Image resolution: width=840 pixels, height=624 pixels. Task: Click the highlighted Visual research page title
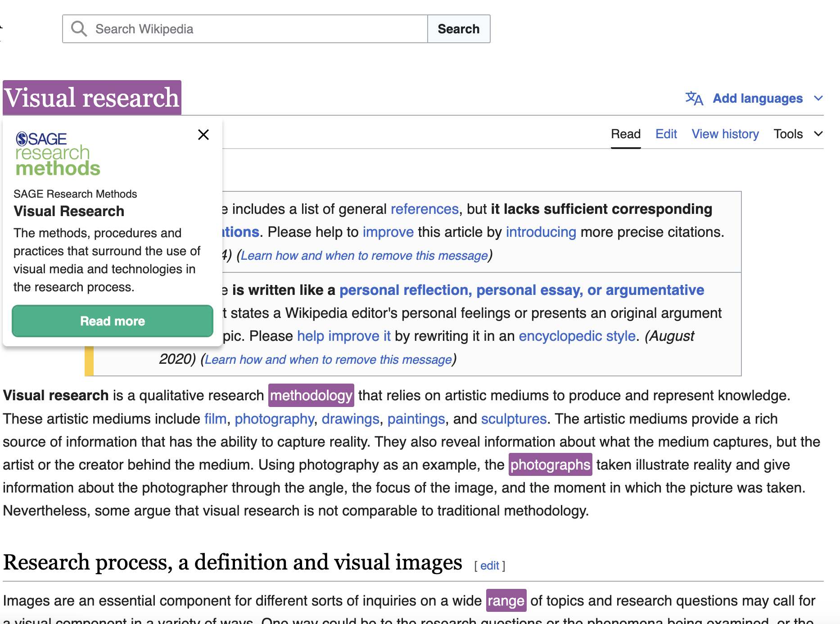coord(92,98)
